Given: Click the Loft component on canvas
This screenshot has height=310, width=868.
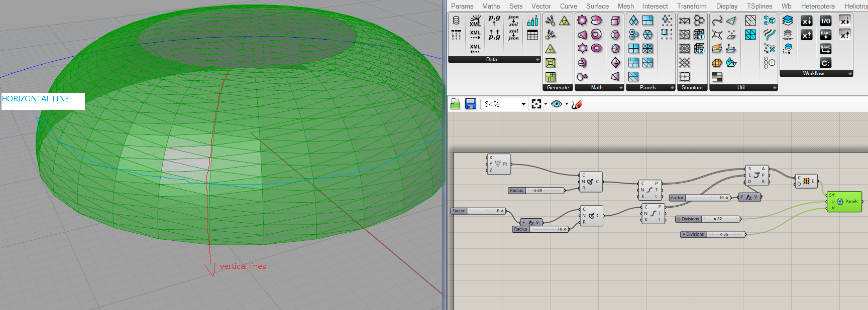Looking at the screenshot, I should (x=806, y=181).
